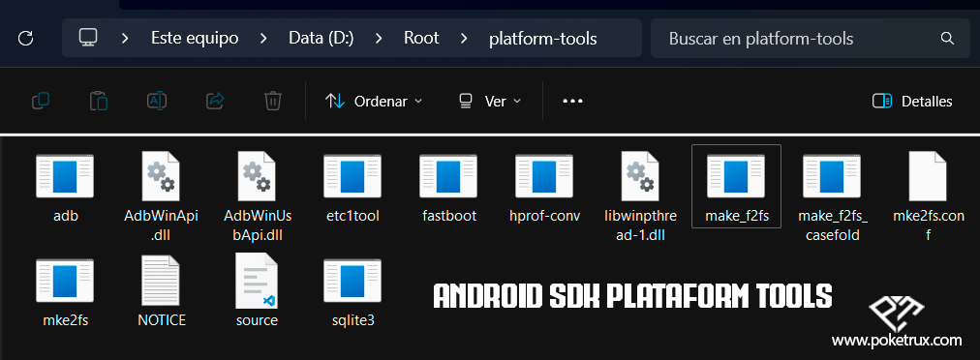Click the computer monitor icon in the address bar
The height and width of the screenshot is (360, 980).
[88, 38]
